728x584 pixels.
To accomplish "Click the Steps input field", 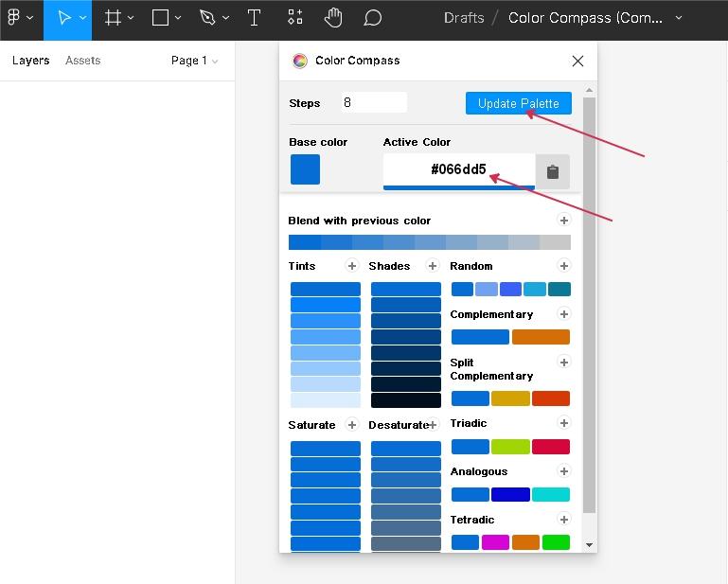I will [x=374, y=102].
